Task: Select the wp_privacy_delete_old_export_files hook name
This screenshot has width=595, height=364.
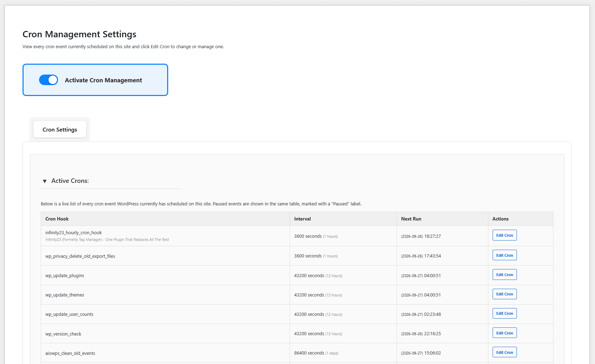Action: click(x=80, y=256)
